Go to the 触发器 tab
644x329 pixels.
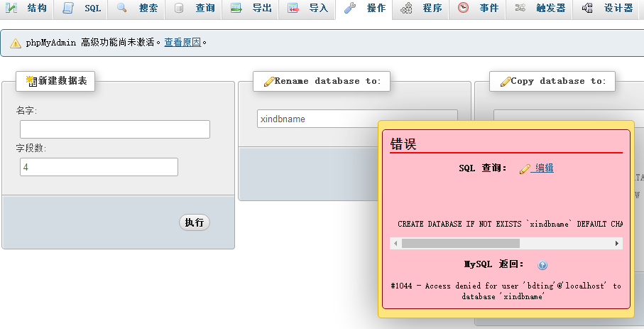540,9
